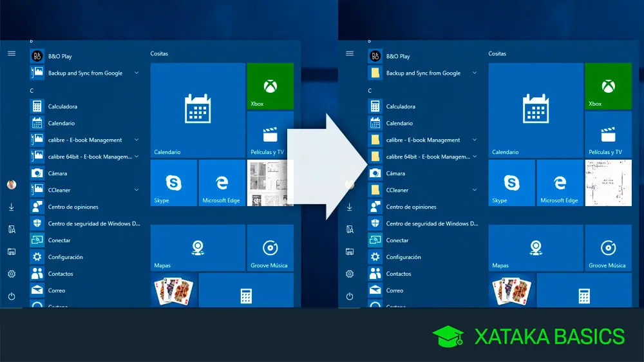644x362 pixels.
Task: Open Skype tile in left Start menu
Action: coord(174,183)
